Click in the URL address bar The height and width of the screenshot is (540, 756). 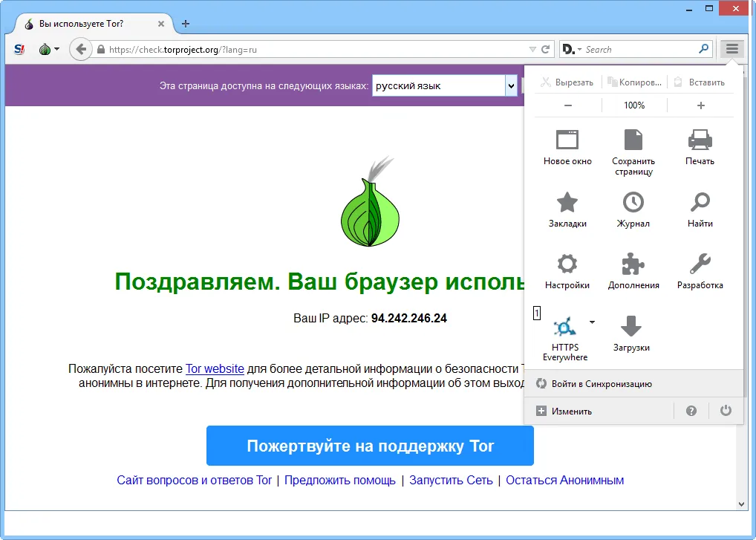pyautogui.click(x=312, y=50)
